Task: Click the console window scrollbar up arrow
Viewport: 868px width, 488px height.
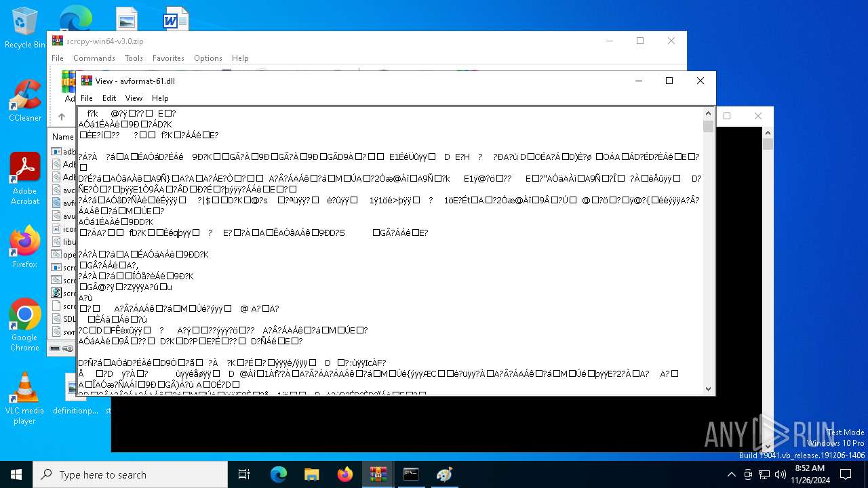Action: [768, 131]
